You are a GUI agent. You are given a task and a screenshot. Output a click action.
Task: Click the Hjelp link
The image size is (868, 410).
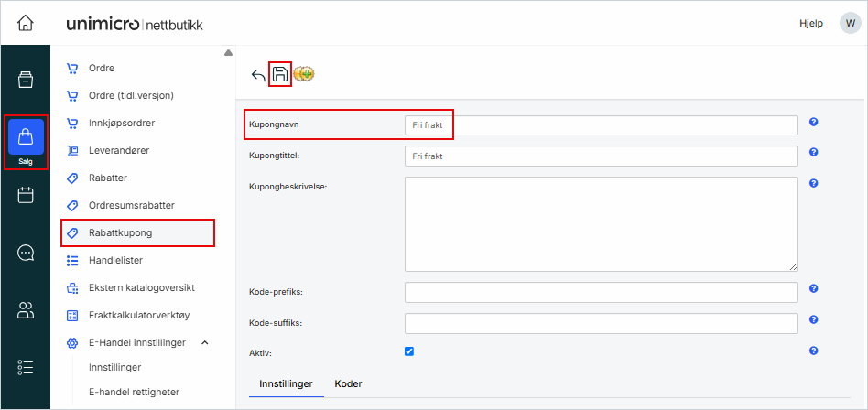[812, 23]
